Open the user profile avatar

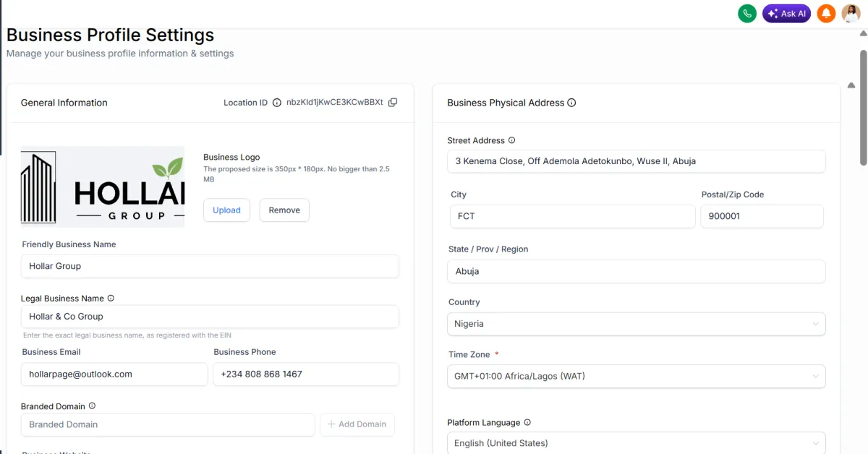tap(851, 13)
